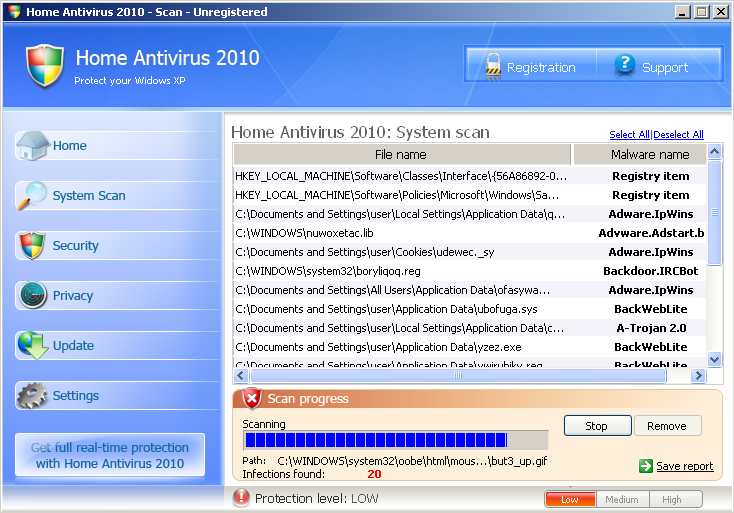Click the Select All link

coord(630,135)
